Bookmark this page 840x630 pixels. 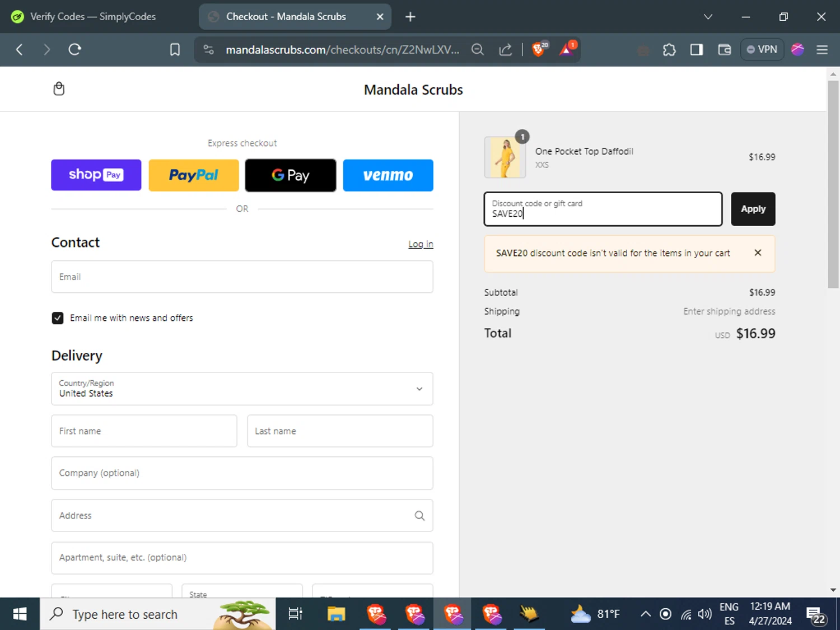175,50
